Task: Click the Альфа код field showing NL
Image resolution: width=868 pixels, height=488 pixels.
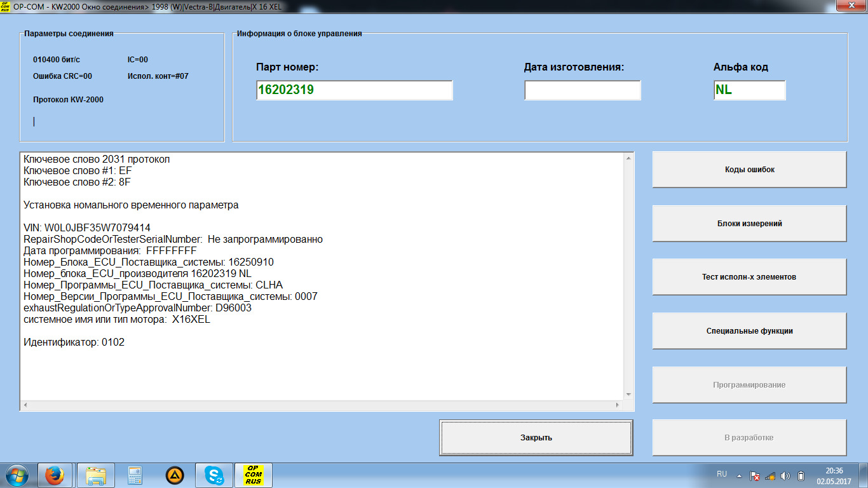Action: click(x=750, y=90)
